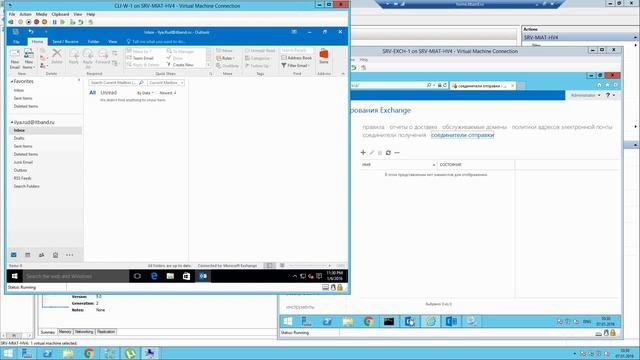640x360 pixels.
Task: Open Administrator dropdown in Exchange admin center
Action: point(585,95)
